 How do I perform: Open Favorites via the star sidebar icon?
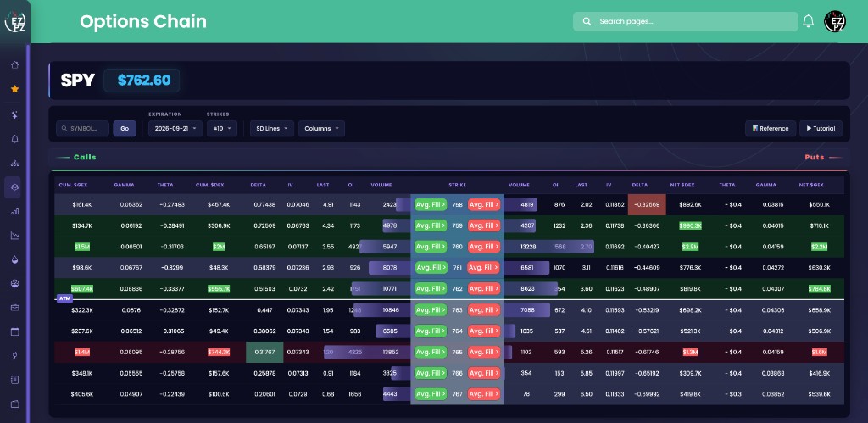(x=15, y=89)
